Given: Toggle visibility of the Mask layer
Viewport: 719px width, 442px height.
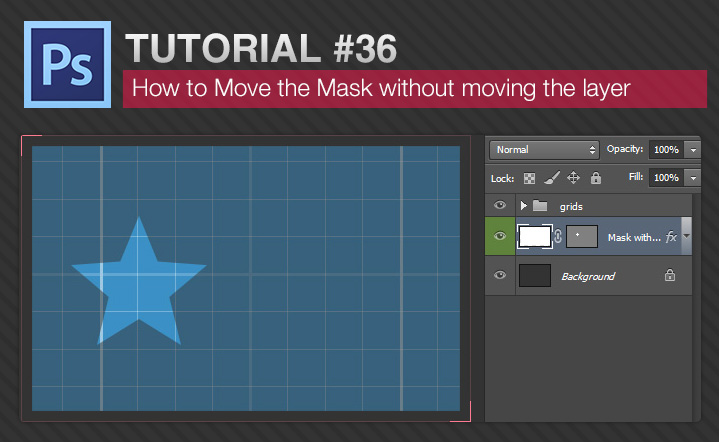Looking at the screenshot, I should pyautogui.click(x=500, y=238).
